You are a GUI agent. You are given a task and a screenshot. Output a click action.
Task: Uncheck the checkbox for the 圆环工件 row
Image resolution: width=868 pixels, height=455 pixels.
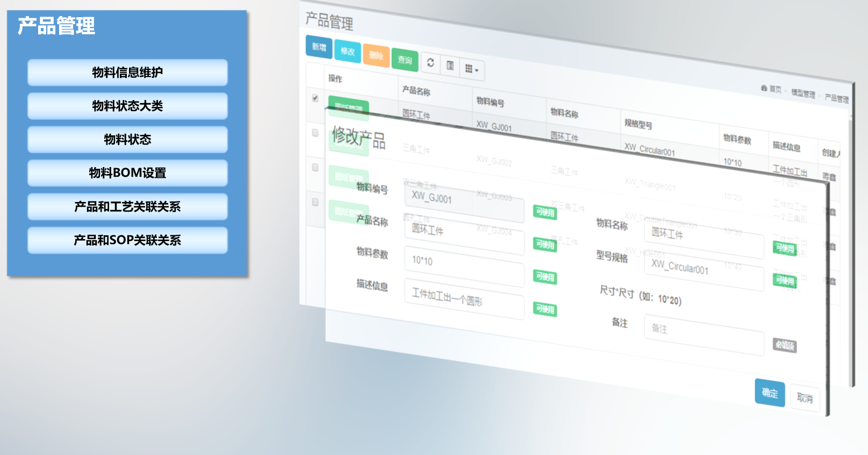pyautogui.click(x=315, y=98)
